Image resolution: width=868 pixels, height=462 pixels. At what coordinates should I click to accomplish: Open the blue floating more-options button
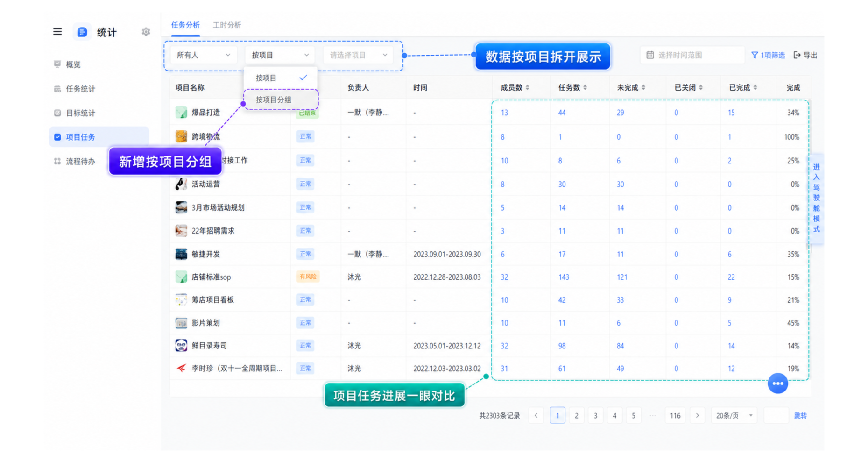point(778,384)
